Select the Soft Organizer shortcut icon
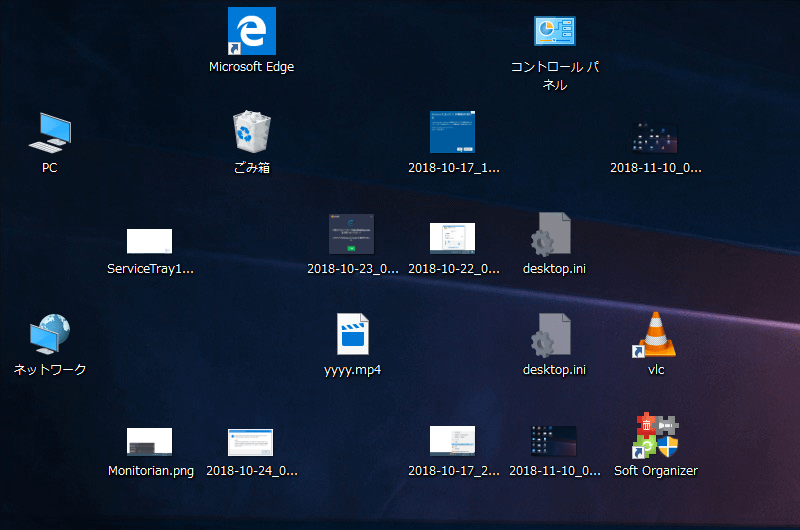 (656, 435)
